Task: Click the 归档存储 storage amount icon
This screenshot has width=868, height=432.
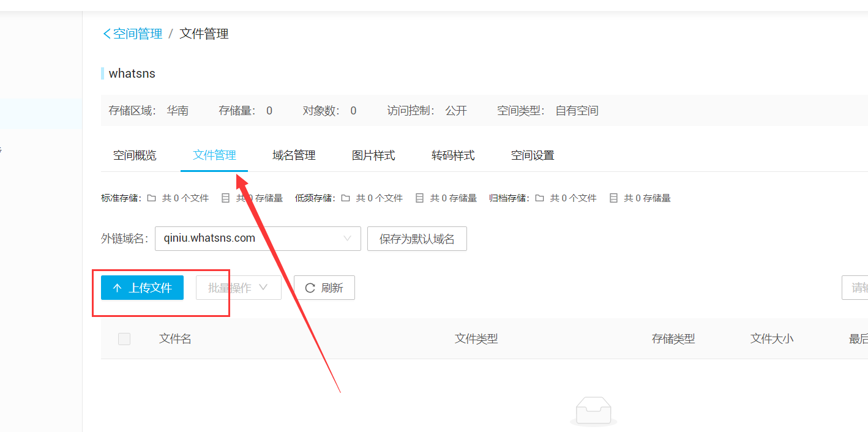Action: pos(613,198)
